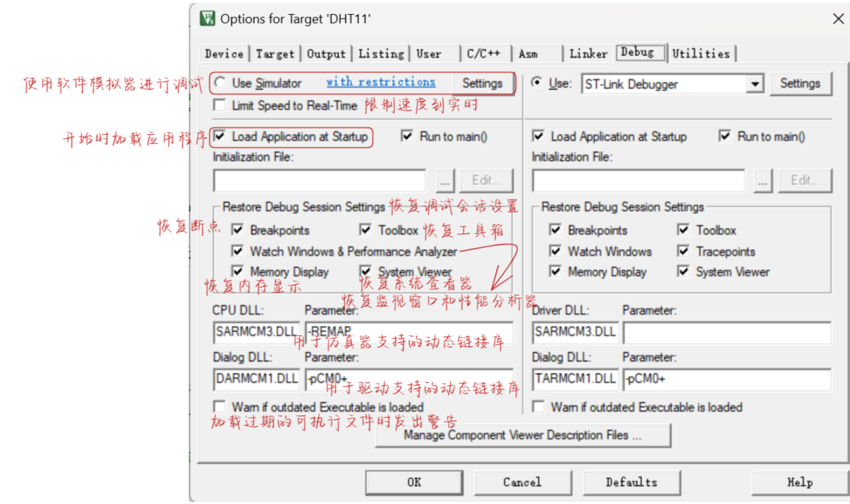Toggle the simulator's Load Application at Startup checkbox
This screenshot has width=850, height=504.
pos(221,137)
